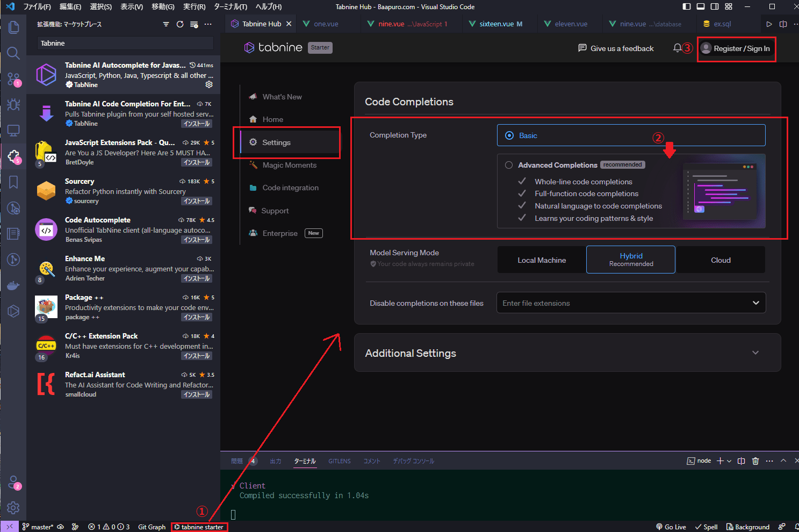This screenshot has height=532, width=799.
Task: Refresh the extensions marketplace list
Action: (180, 24)
